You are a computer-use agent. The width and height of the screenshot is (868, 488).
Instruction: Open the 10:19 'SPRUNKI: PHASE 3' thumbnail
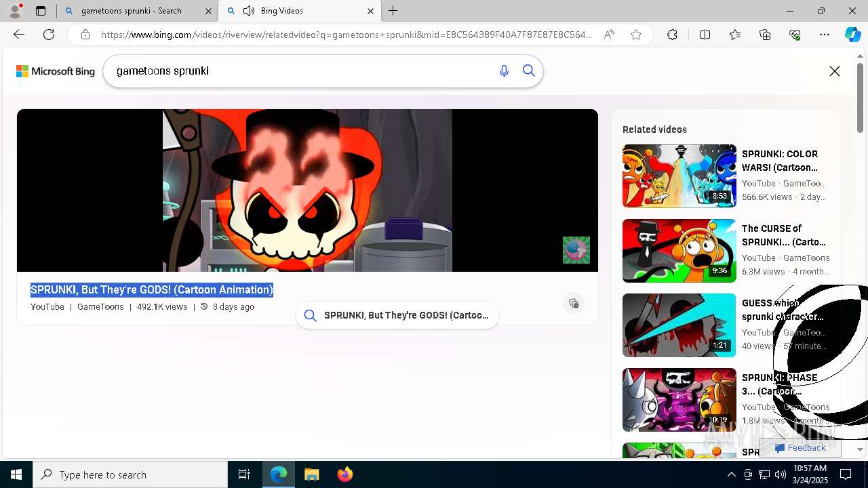pyautogui.click(x=679, y=400)
